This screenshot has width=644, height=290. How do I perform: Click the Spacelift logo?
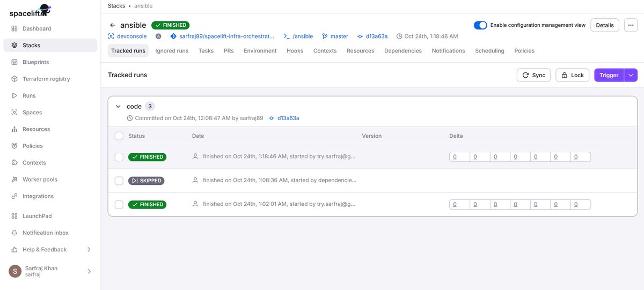30,10
